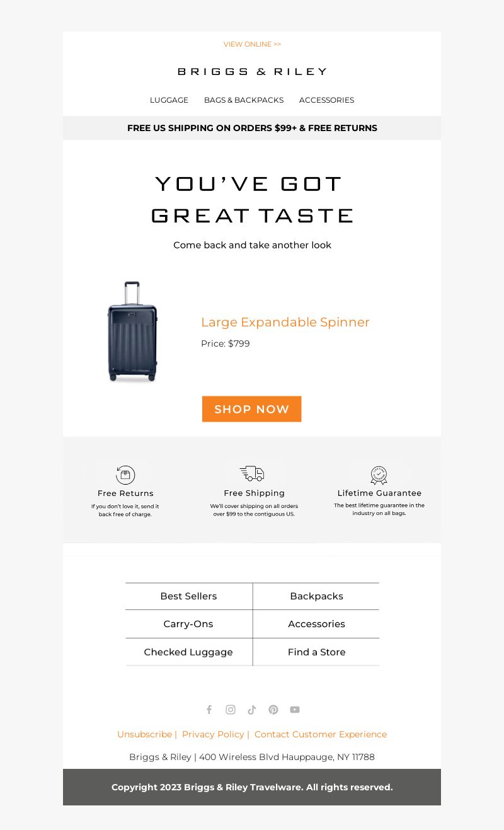This screenshot has height=830, width=504.
Task: Select Checked Luggage in the footer grid
Action: point(188,652)
